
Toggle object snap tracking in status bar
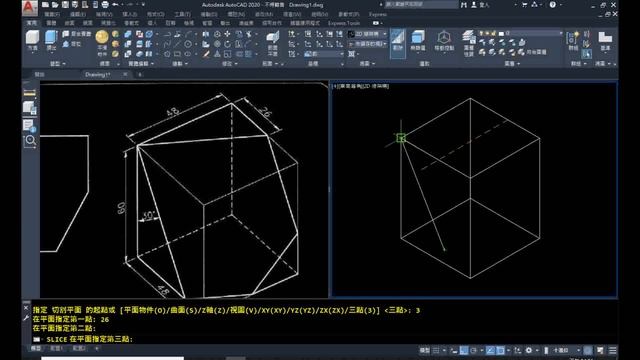tap(491, 350)
